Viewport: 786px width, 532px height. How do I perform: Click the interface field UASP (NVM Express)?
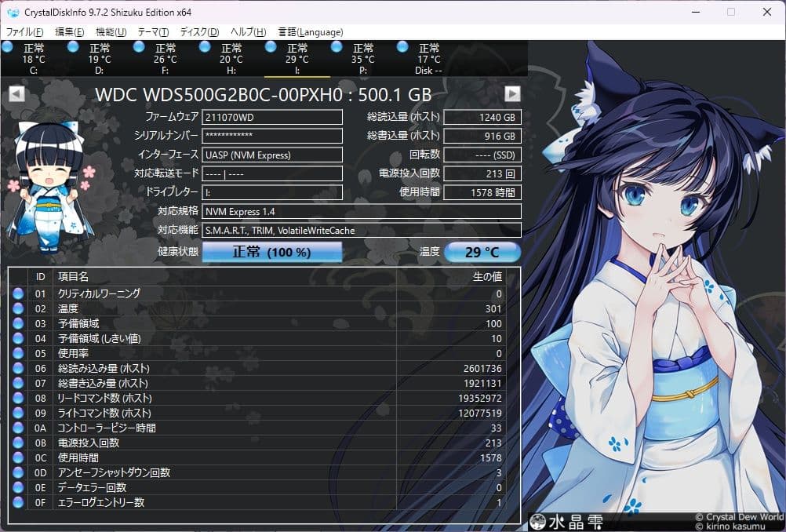(x=272, y=155)
